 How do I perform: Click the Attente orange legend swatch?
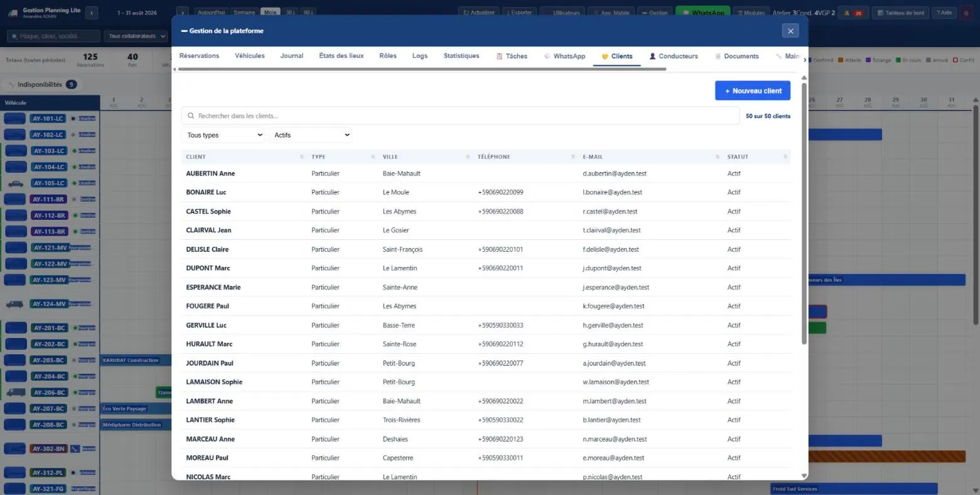[841, 60]
